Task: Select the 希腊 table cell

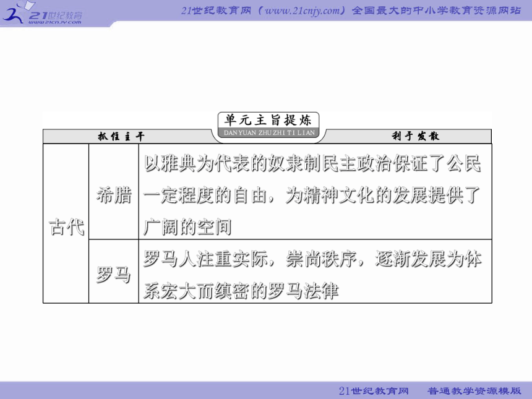Action: coord(114,192)
